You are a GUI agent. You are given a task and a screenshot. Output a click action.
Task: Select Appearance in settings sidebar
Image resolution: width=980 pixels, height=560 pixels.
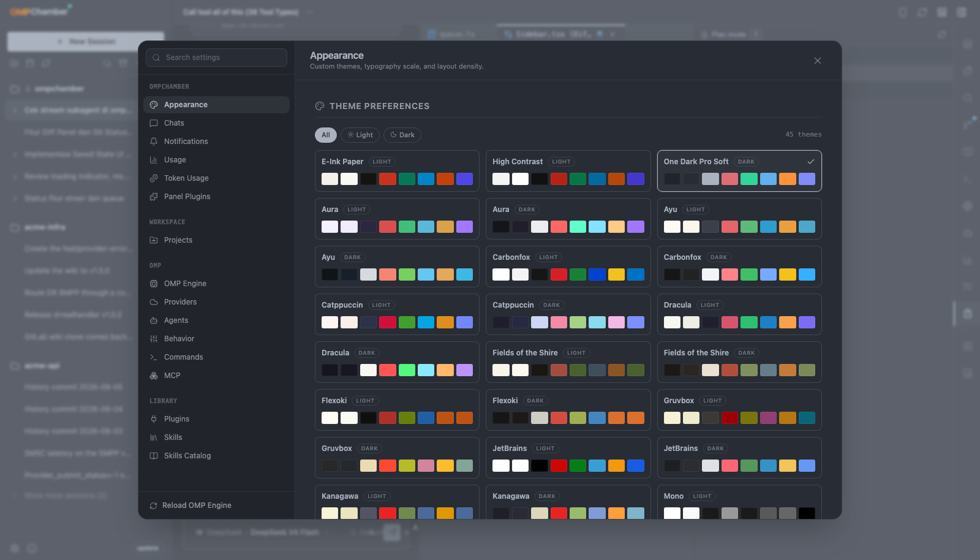(216, 105)
